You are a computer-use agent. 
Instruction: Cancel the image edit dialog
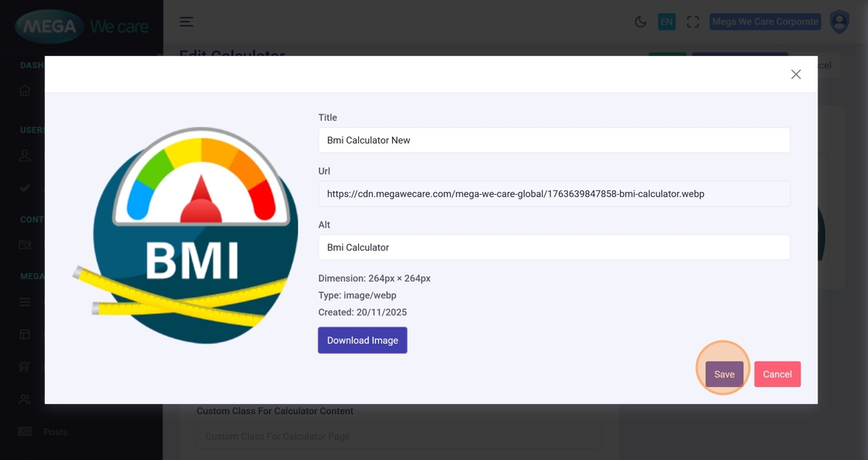coord(777,374)
